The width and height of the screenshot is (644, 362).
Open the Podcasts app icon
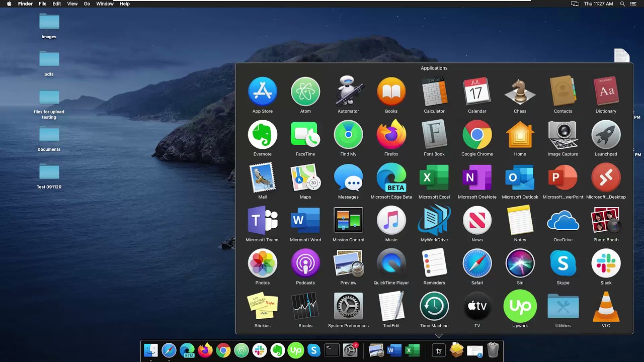pos(305,263)
